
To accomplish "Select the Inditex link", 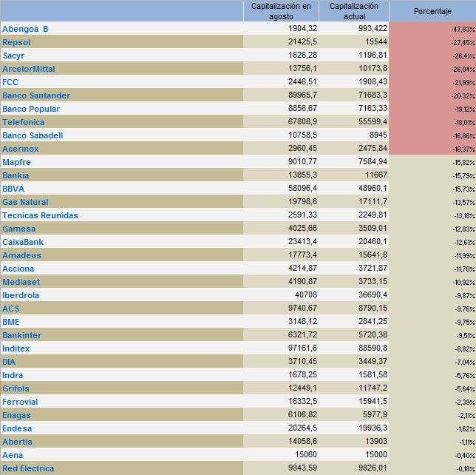I will pyautogui.click(x=16, y=348).
